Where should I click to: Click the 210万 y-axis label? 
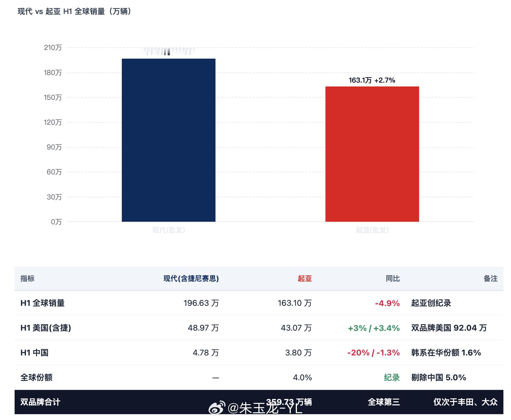[53, 48]
